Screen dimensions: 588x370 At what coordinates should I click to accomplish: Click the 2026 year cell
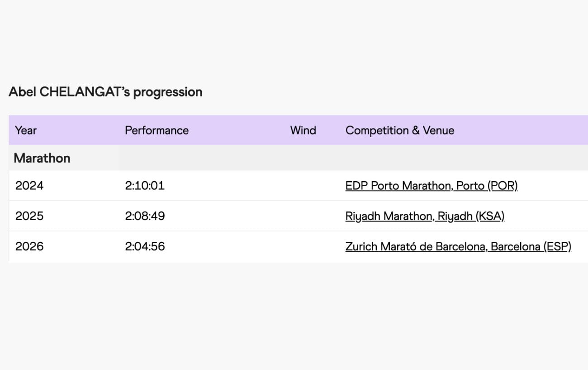29,246
